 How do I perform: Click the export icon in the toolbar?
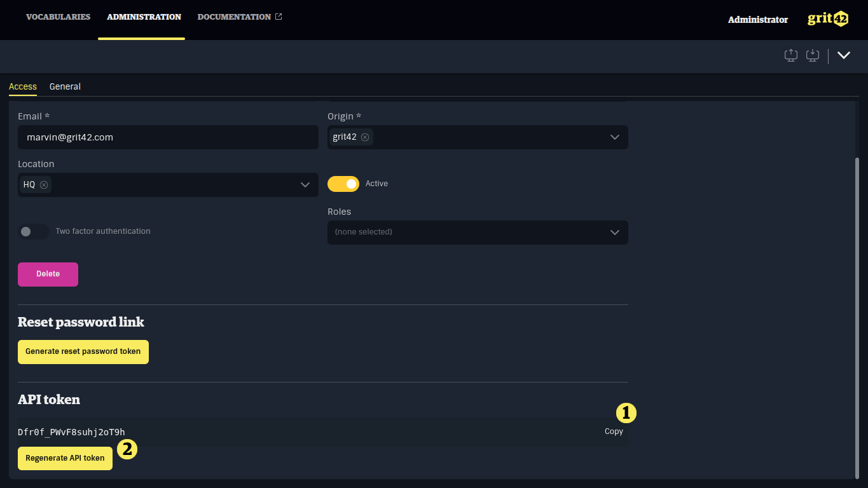coord(790,55)
